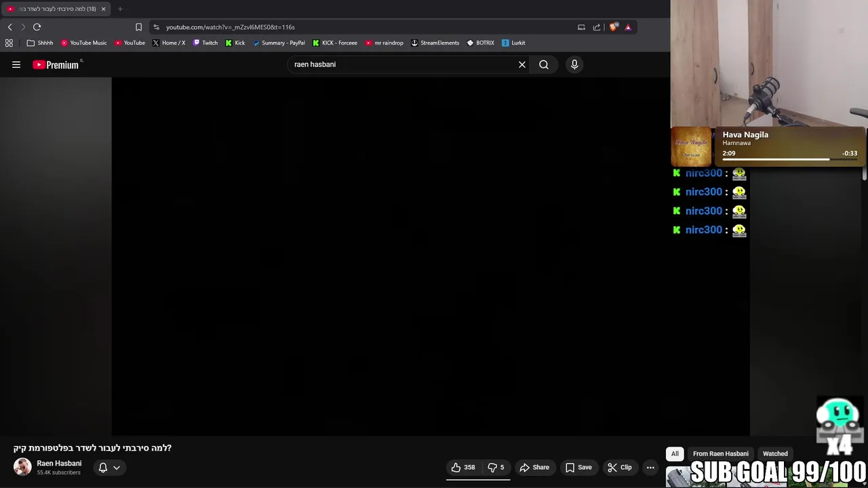The image size is (868, 488).
Task: Open the Raen Hasbani channel name link
Action: pyautogui.click(x=59, y=464)
